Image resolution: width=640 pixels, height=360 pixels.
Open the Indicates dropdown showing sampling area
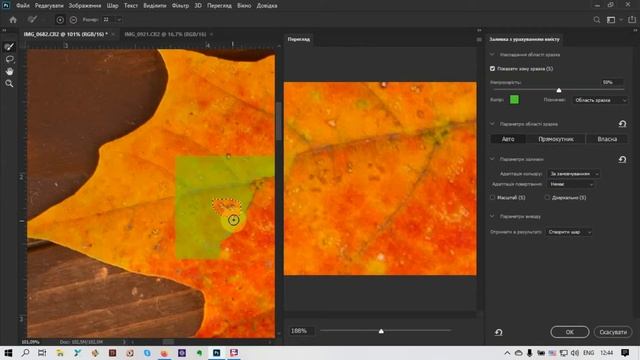coord(600,100)
